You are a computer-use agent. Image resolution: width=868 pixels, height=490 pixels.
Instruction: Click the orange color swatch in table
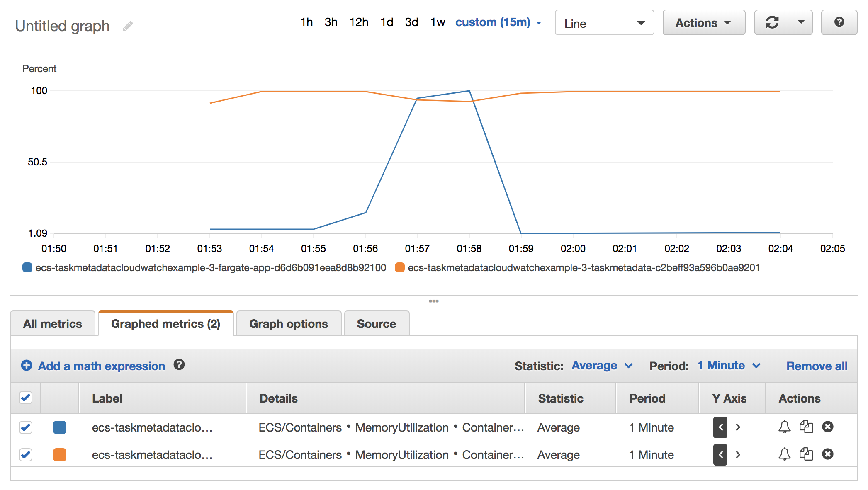60,455
